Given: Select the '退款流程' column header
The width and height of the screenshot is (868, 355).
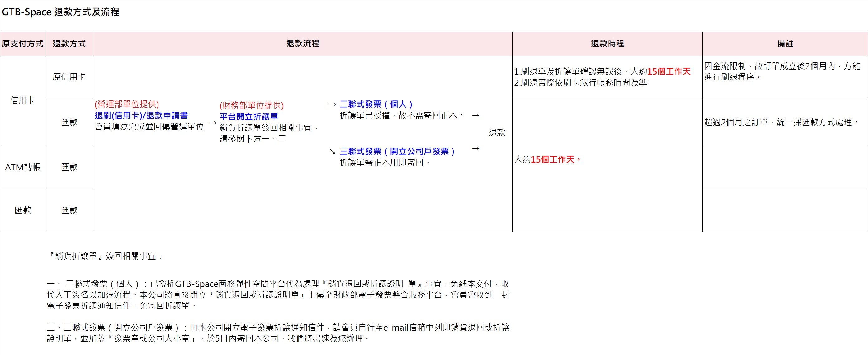Looking at the screenshot, I should pos(303,44).
